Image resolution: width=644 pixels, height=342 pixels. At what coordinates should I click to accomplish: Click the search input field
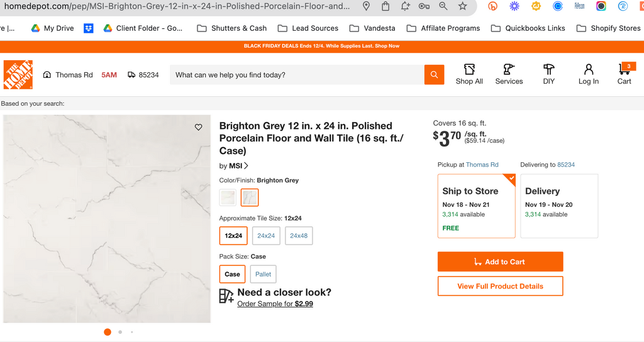(297, 75)
